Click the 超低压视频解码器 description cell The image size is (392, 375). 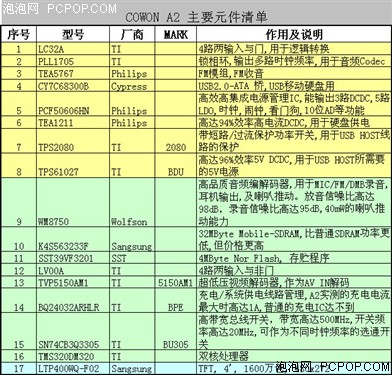click(294, 283)
